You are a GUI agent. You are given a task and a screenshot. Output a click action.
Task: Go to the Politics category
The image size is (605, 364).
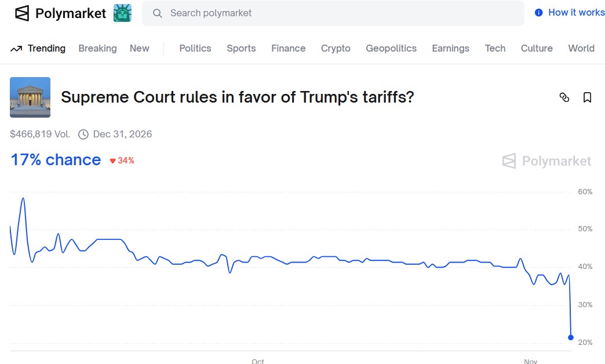click(x=195, y=49)
